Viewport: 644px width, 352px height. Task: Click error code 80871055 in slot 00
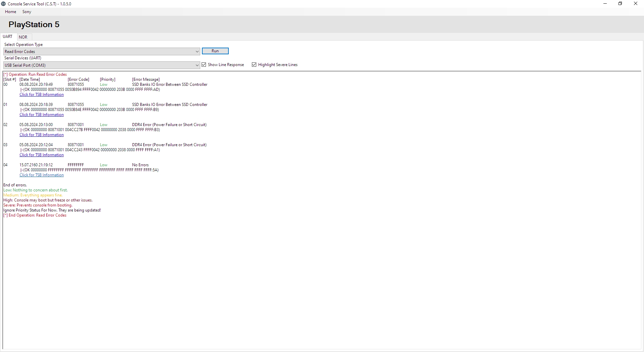[x=76, y=84]
